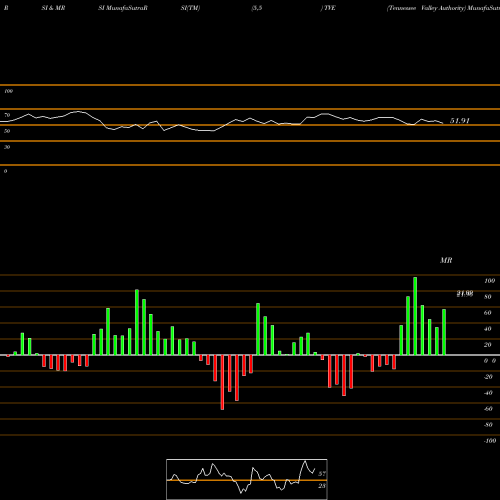Click the 100 label on the left RSI scale
The height and width of the screenshot is (500, 500).
click(x=8, y=91)
